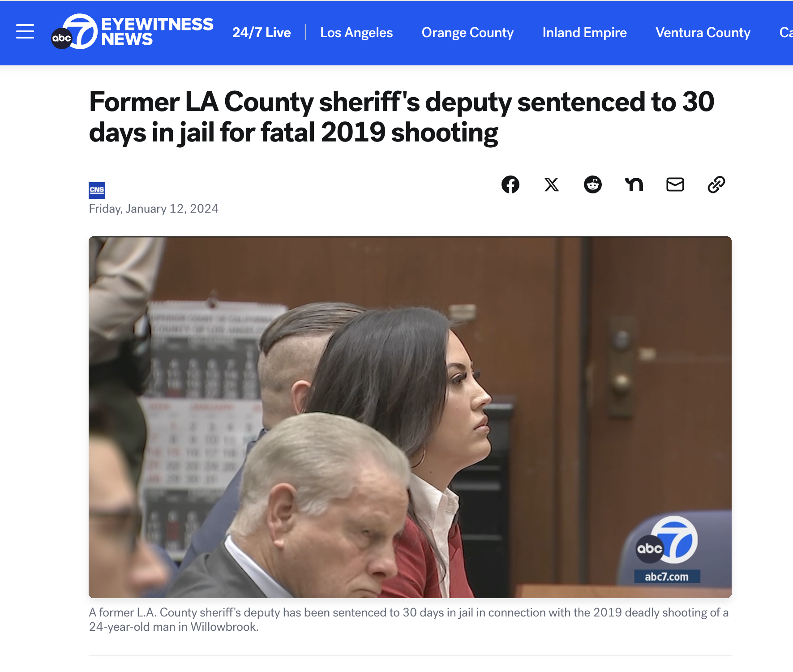
Task: Open Ventura County news section
Action: [x=703, y=33]
